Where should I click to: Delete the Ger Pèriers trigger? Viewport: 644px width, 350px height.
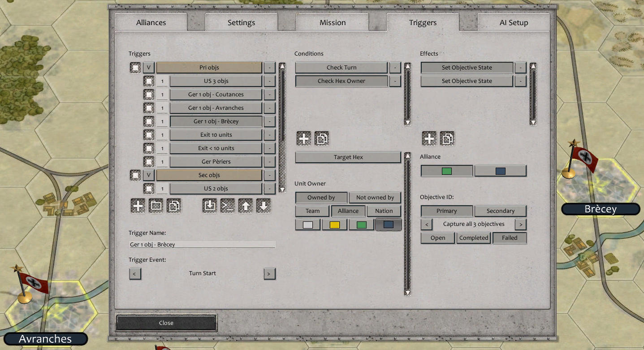(269, 162)
